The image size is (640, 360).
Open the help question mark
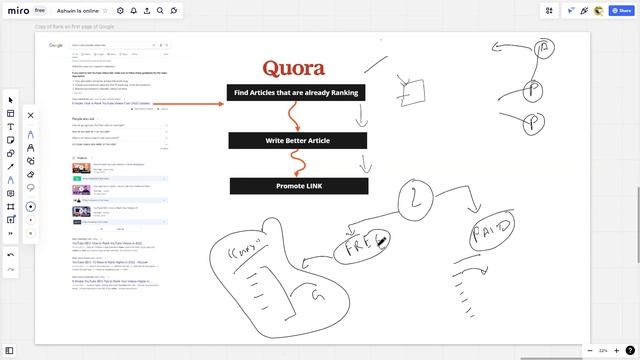point(630,350)
